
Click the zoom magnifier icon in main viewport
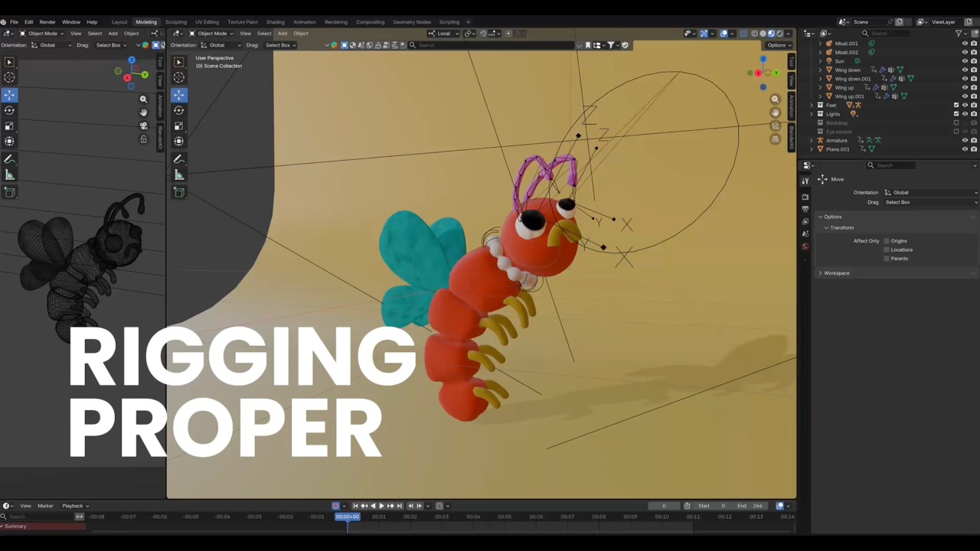(x=775, y=99)
